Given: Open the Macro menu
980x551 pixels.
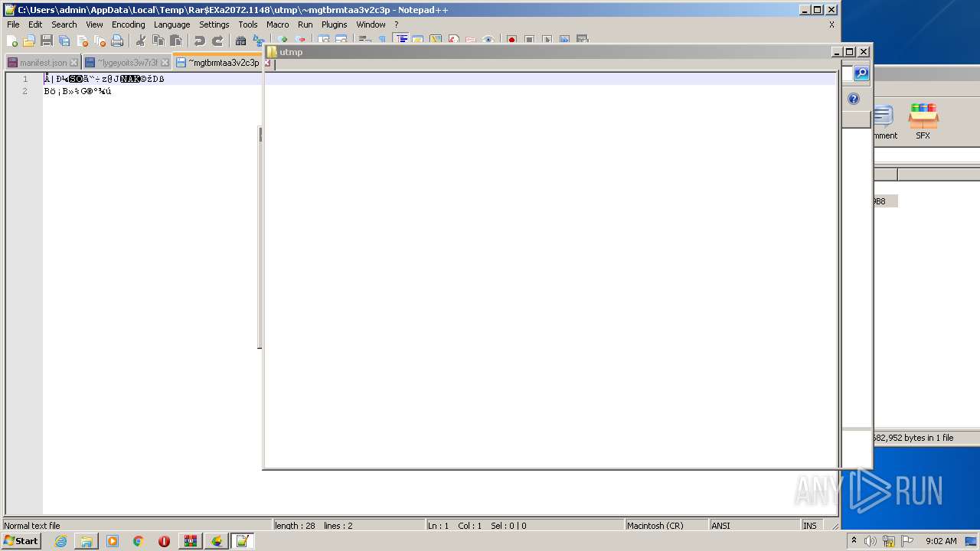Looking at the screenshot, I should [278, 24].
